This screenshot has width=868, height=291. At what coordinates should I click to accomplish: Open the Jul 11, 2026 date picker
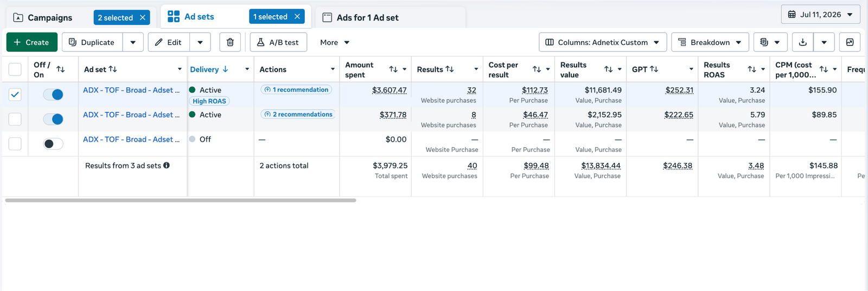pos(821,15)
